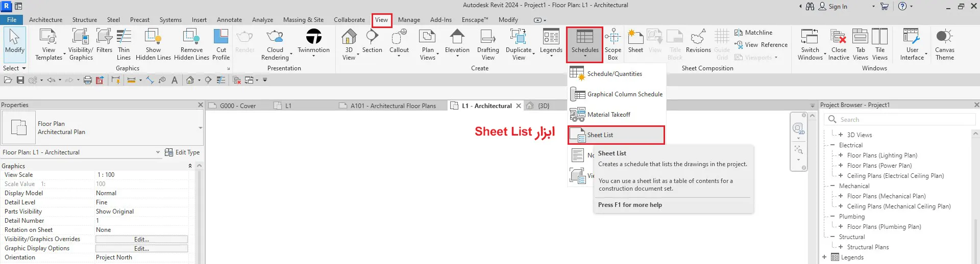Image resolution: width=980 pixels, height=264 pixels.
Task: Collapse the Mechanical tree node
Action: coord(832,186)
